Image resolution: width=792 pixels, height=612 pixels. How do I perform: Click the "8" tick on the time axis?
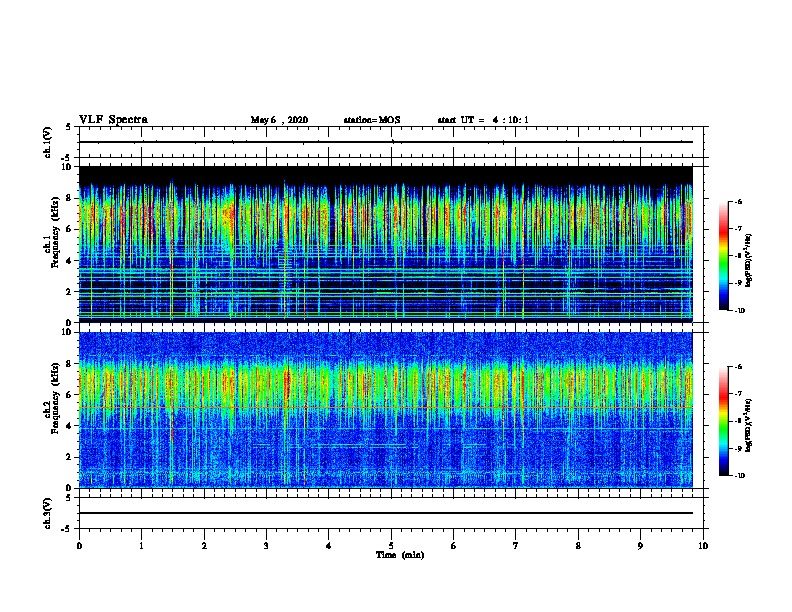click(578, 546)
